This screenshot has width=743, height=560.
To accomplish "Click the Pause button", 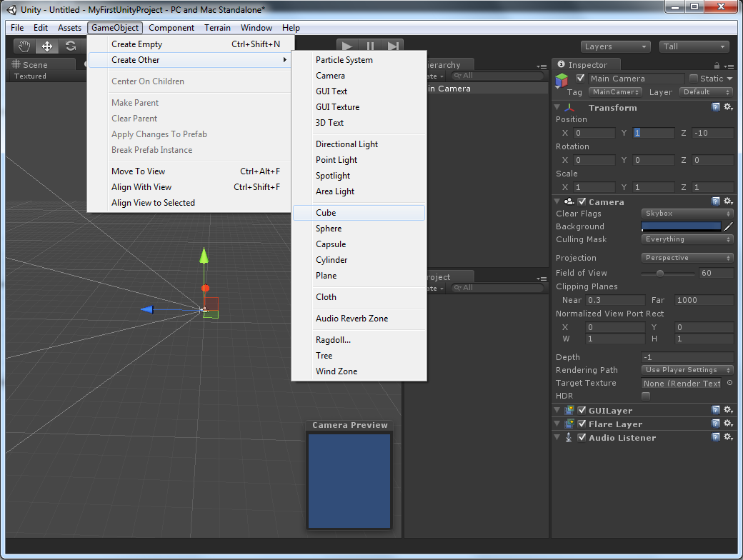I will pyautogui.click(x=370, y=46).
